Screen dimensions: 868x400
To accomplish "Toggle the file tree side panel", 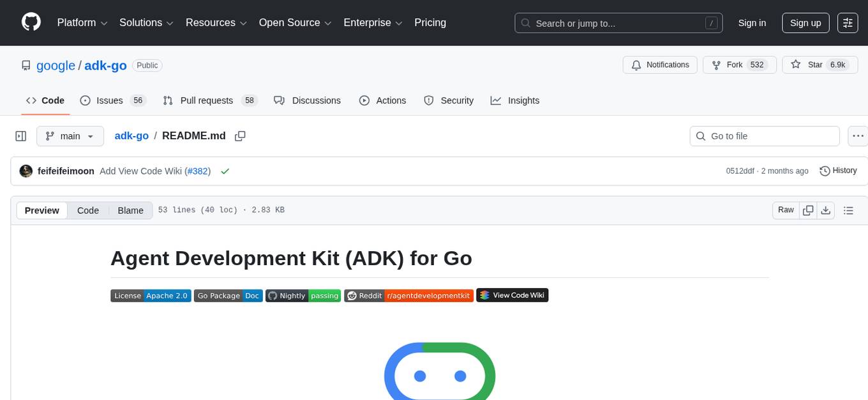I will coord(20,136).
